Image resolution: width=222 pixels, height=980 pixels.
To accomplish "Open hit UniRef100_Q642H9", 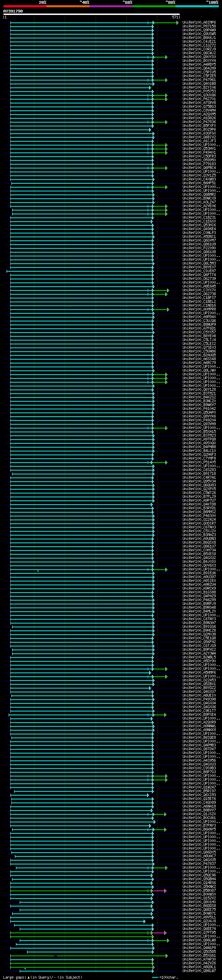I will tap(199, 68).
